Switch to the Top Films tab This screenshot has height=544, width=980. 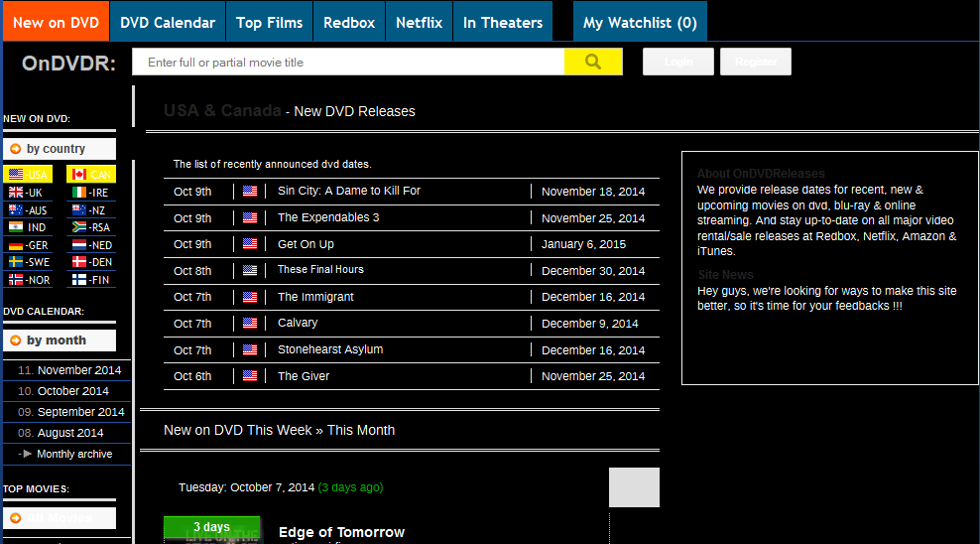click(x=270, y=22)
